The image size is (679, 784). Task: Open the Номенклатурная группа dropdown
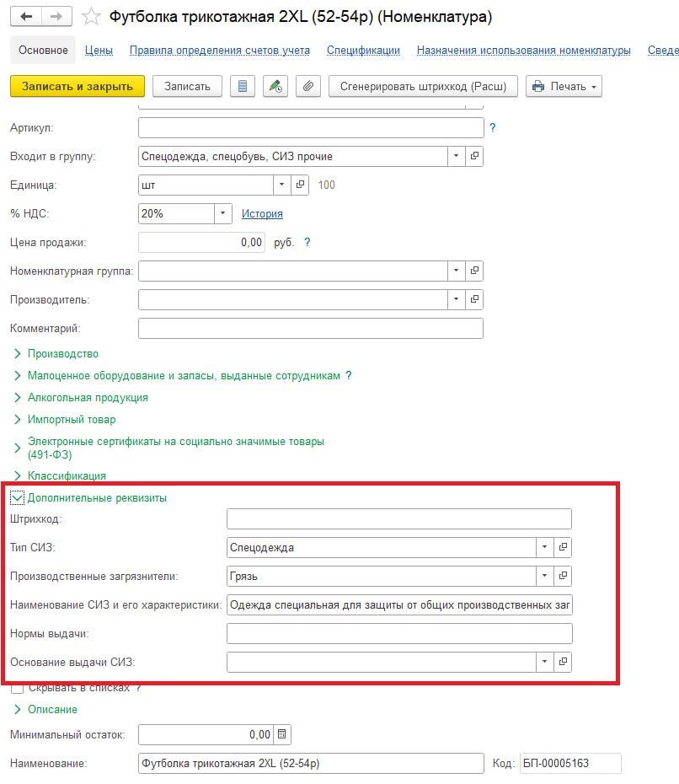pos(456,271)
